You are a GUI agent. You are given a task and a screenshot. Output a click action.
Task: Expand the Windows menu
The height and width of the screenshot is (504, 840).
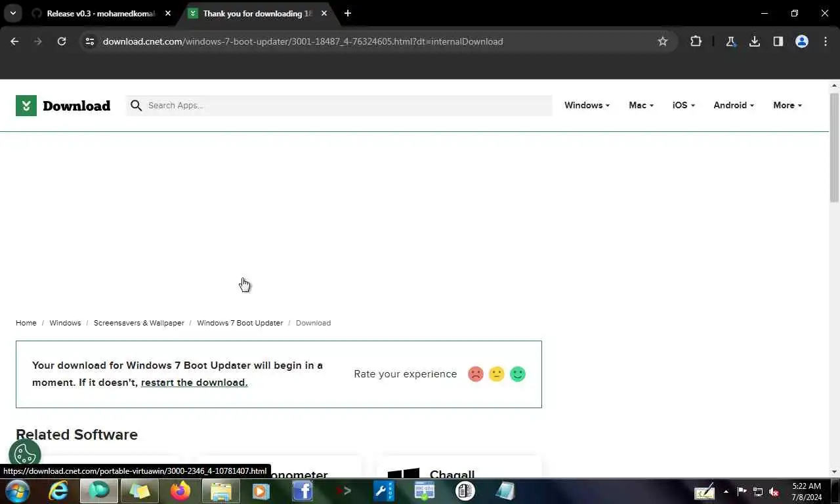pos(587,105)
